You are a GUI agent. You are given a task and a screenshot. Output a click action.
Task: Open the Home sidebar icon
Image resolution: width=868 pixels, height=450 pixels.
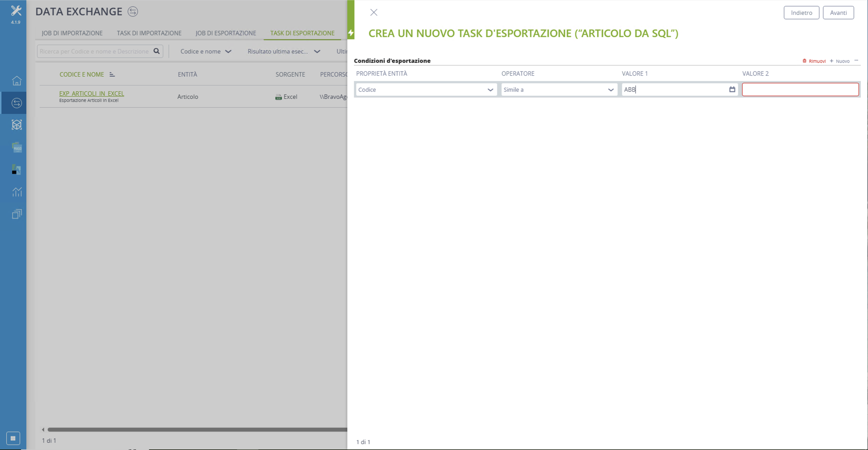(x=16, y=81)
